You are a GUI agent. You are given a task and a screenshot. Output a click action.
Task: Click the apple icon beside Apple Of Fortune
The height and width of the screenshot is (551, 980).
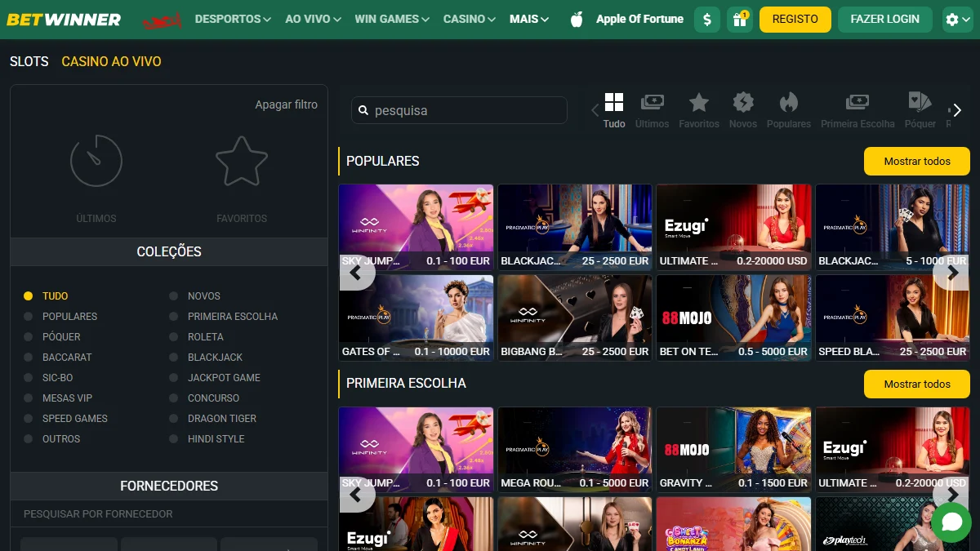(x=577, y=19)
